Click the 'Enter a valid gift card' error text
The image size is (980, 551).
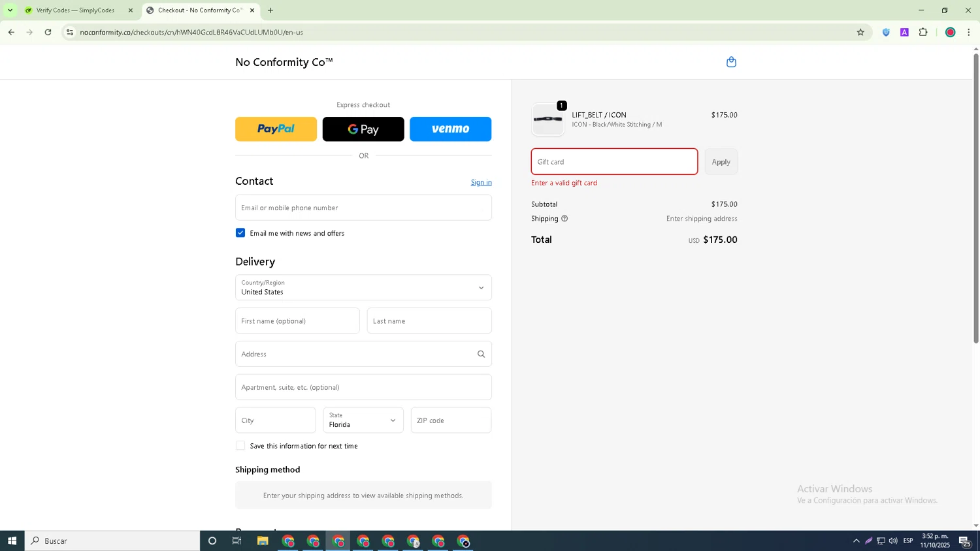click(564, 183)
